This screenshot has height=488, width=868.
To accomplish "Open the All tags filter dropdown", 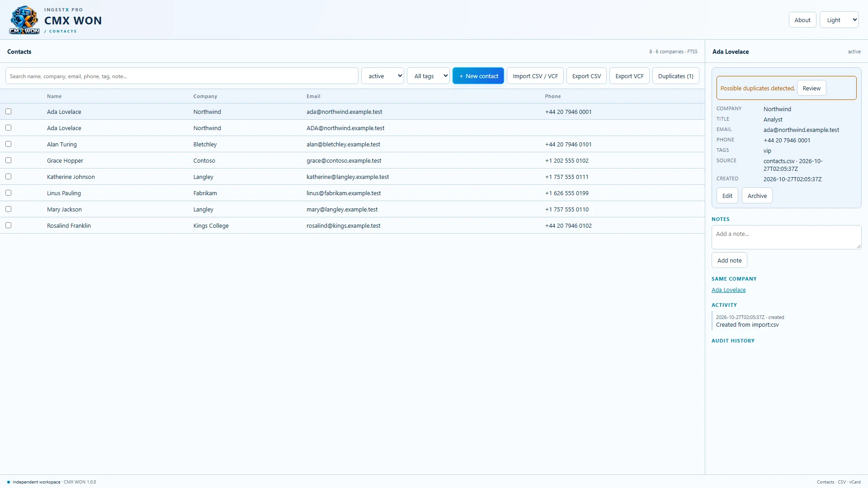I will coord(428,76).
